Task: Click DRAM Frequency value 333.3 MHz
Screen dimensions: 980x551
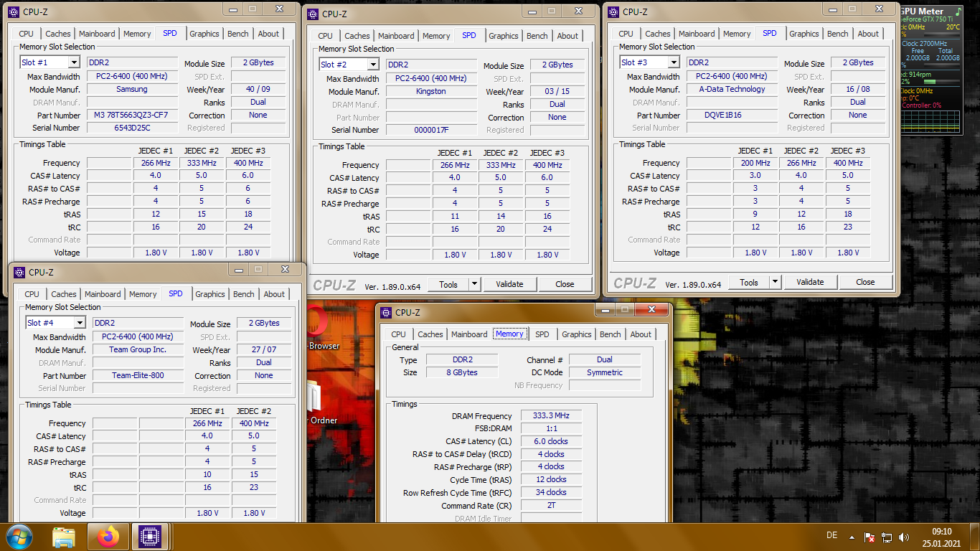Action: pos(551,415)
